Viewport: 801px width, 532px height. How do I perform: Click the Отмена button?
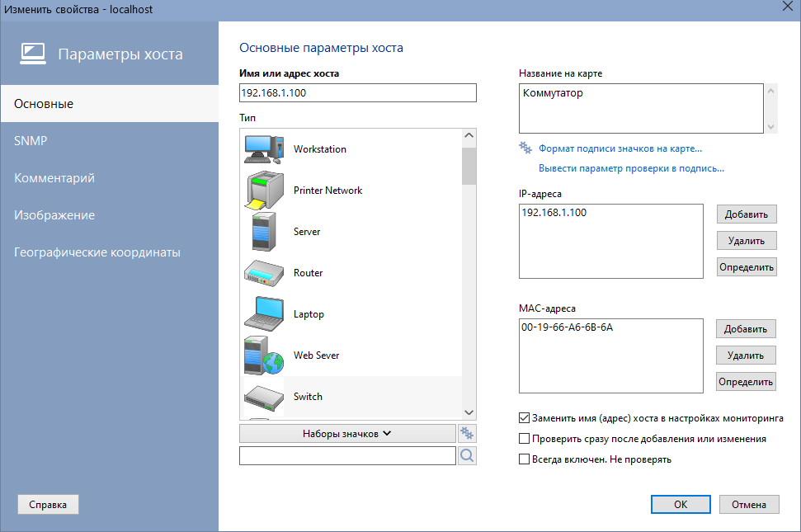749,505
